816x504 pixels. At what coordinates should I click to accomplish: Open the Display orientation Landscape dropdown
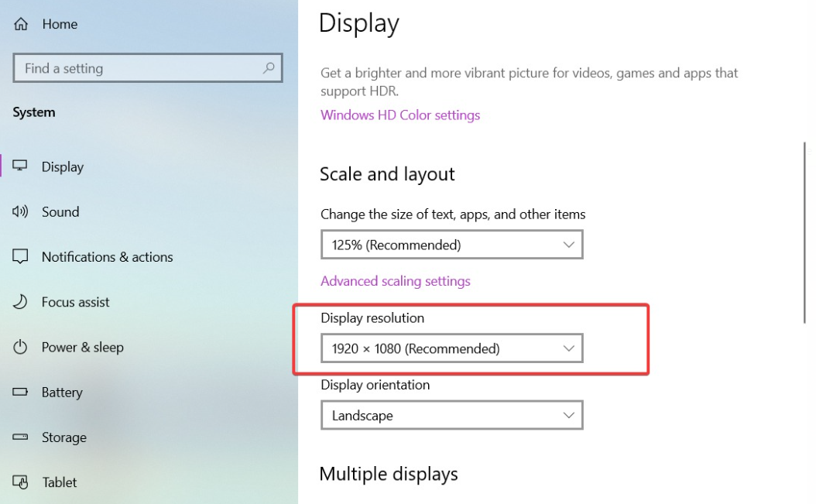click(x=451, y=416)
